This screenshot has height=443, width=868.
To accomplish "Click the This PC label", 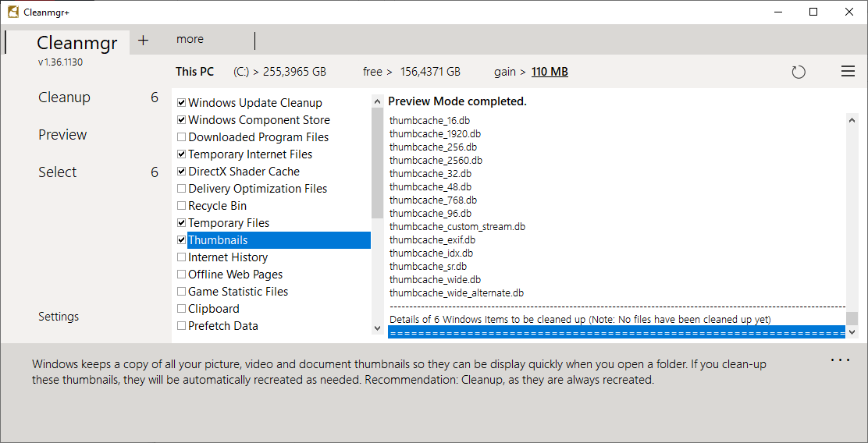I will point(195,72).
